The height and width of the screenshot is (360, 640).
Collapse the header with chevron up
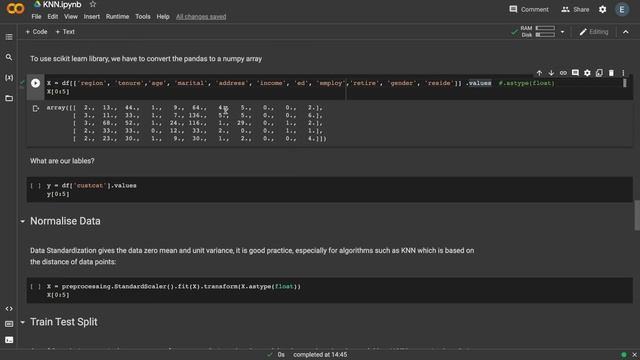[x=626, y=32]
